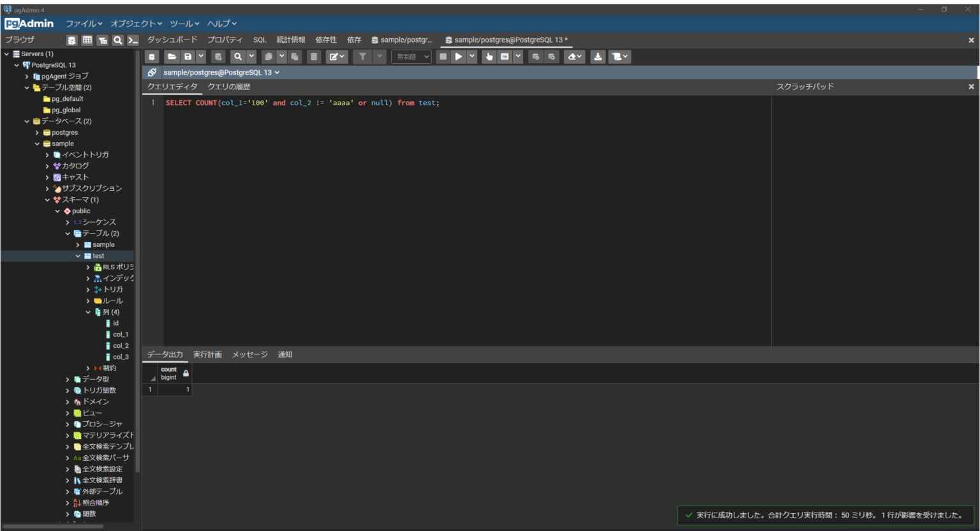Save the current query
This screenshot has width=980, height=531.
pos(187,57)
